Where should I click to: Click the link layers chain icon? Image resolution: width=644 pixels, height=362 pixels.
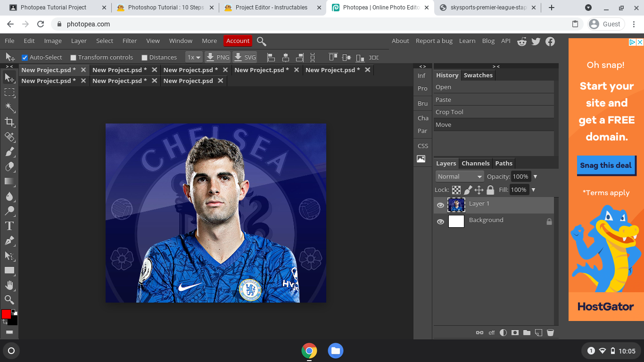479,332
